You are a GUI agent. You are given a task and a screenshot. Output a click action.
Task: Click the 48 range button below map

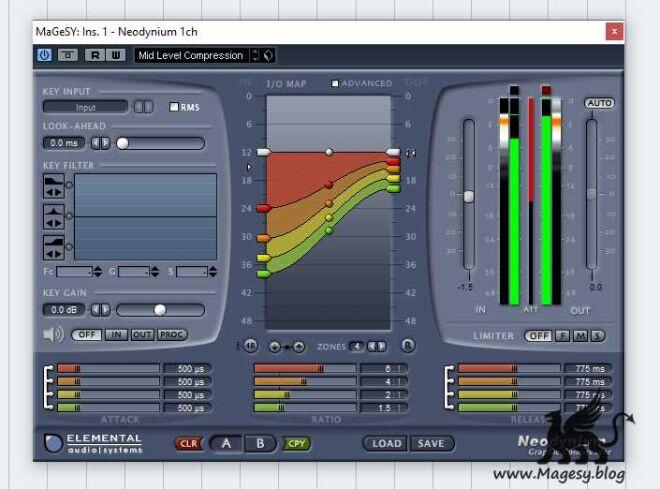tap(250, 346)
